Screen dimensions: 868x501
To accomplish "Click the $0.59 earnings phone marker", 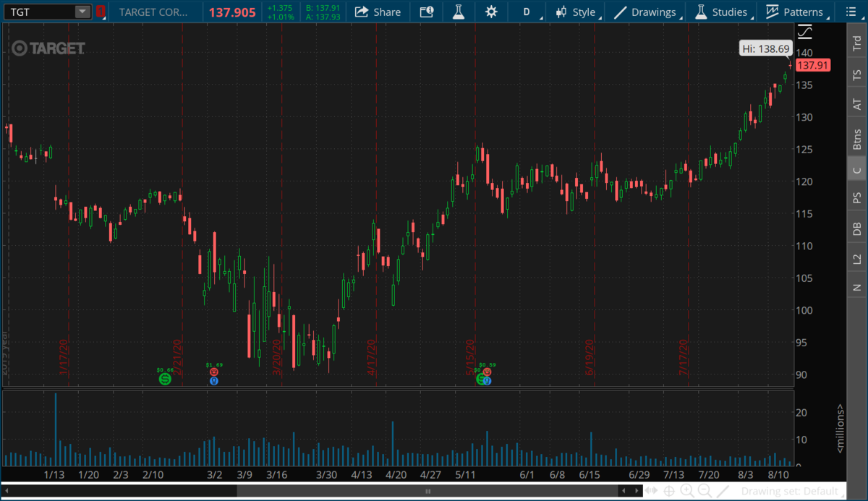I will [x=488, y=372].
